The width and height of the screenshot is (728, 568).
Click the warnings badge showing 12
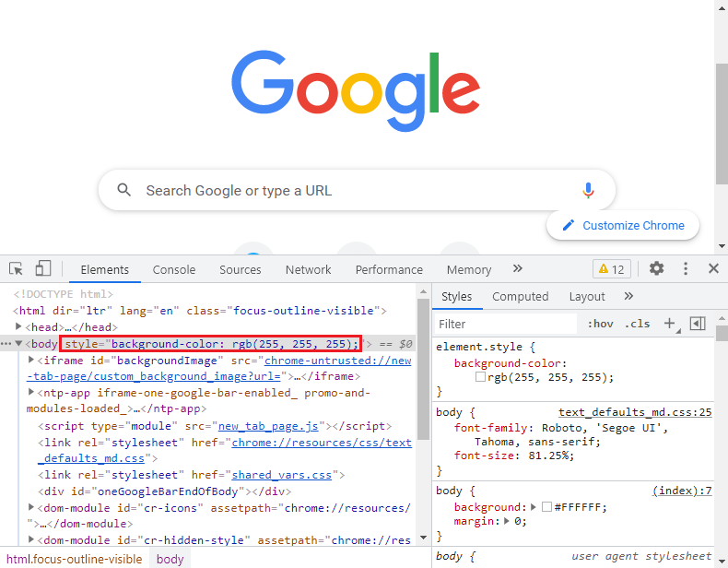coord(612,269)
